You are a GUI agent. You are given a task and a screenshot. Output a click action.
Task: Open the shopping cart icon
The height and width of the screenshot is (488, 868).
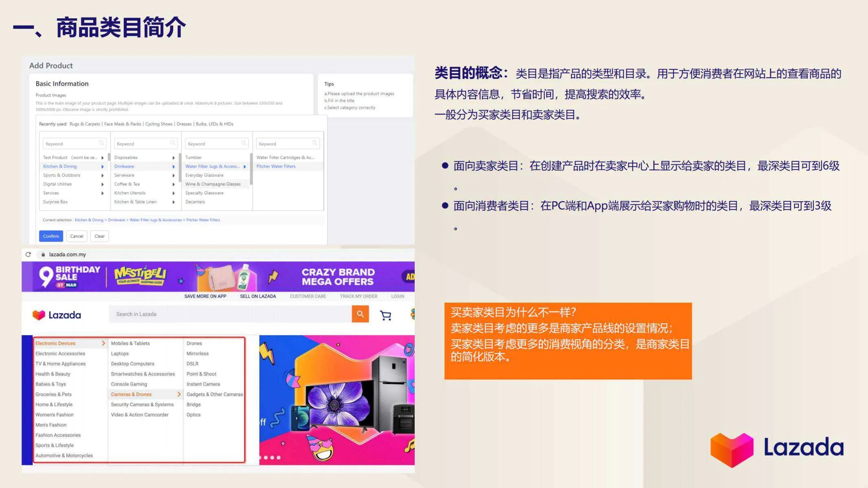(385, 315)
